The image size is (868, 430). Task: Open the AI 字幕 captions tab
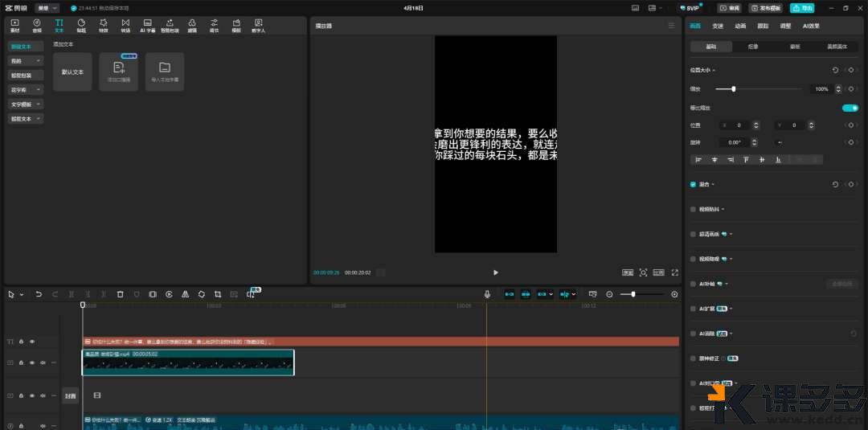coord(148,26)
